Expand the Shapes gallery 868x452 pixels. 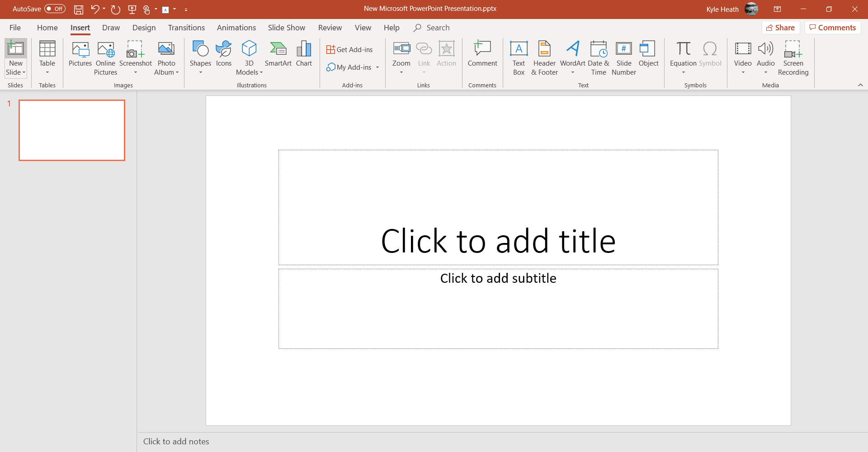coord(200,71)
